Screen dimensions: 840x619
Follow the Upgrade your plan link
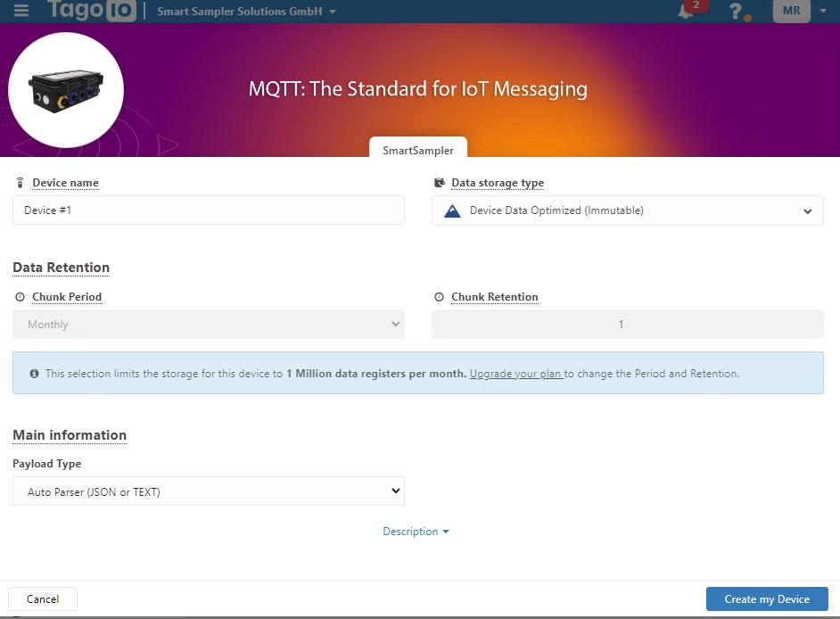[515, 374]
